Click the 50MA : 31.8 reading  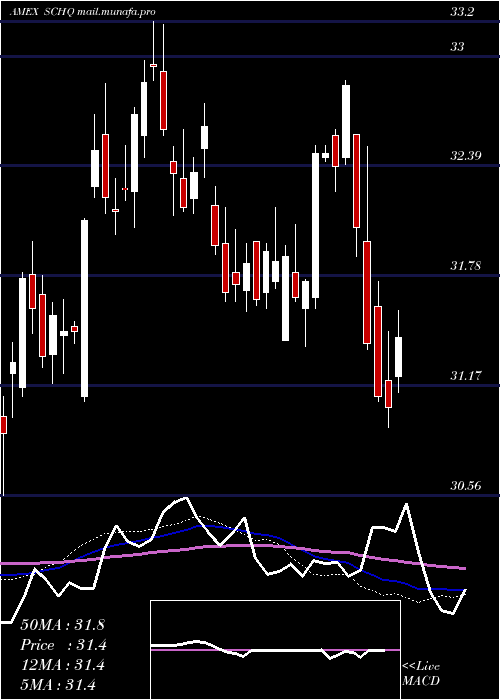click(x=62, y=625)
